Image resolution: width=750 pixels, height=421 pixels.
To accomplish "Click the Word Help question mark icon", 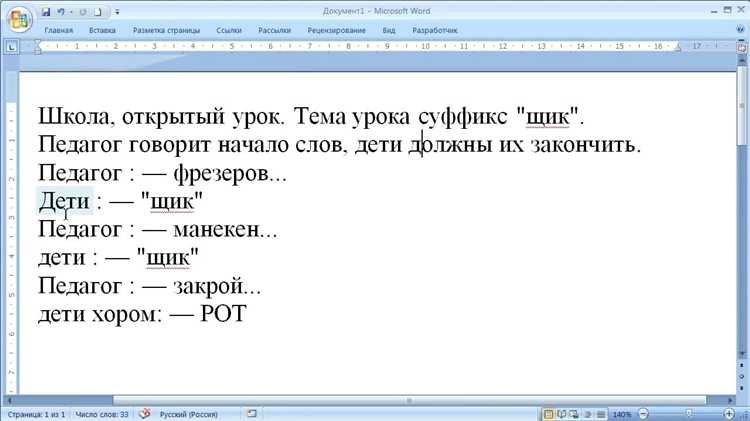I will [738, 31].
